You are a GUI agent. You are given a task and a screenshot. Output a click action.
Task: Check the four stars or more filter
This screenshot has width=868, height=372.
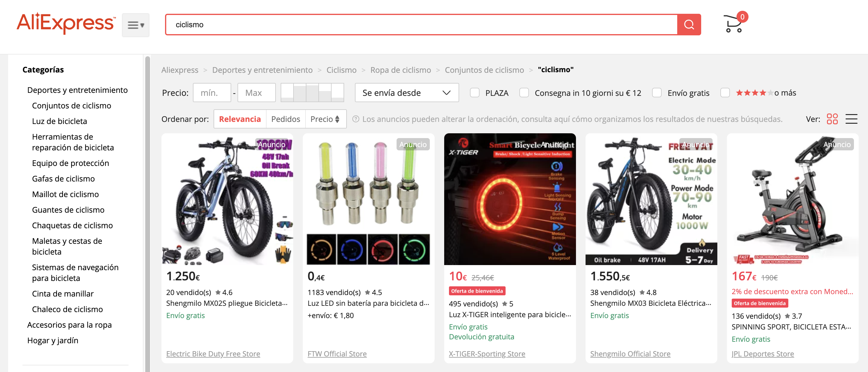click(725, 93)
